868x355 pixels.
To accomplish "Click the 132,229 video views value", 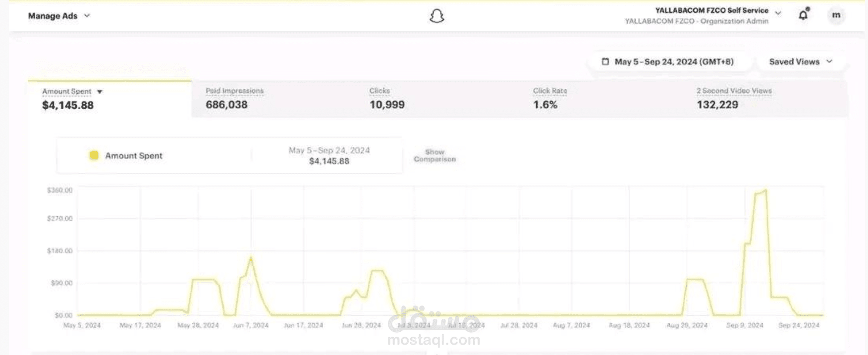I will coord(717,105).
